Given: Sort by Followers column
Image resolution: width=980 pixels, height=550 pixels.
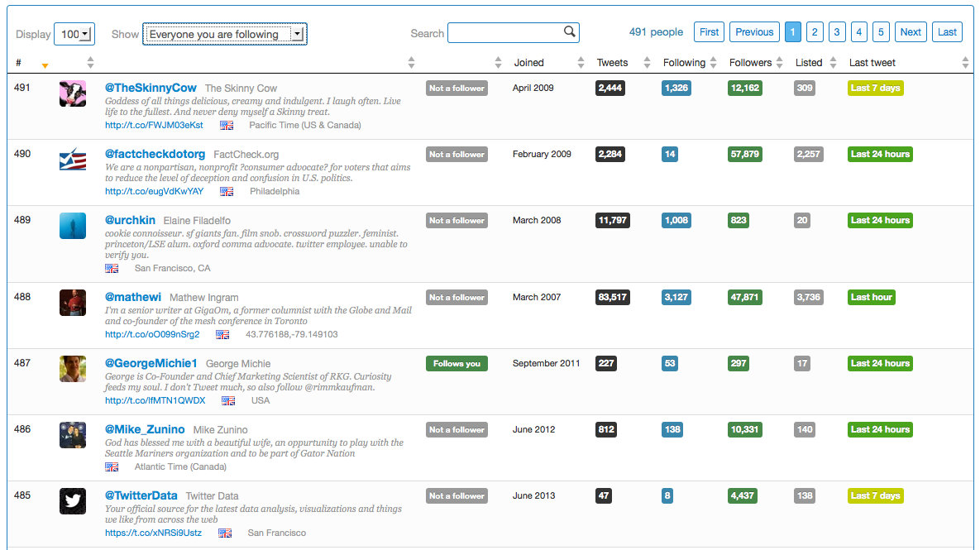Looking at the screenshot, I should click(x=779, y=63).
